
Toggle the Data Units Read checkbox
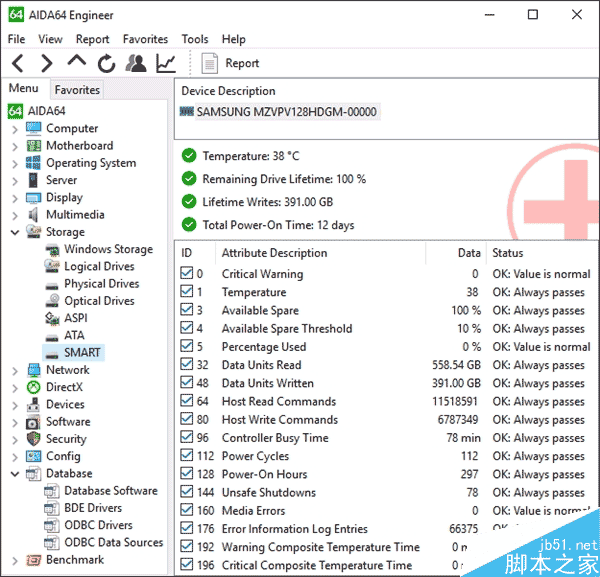click(x=187, y=364)
